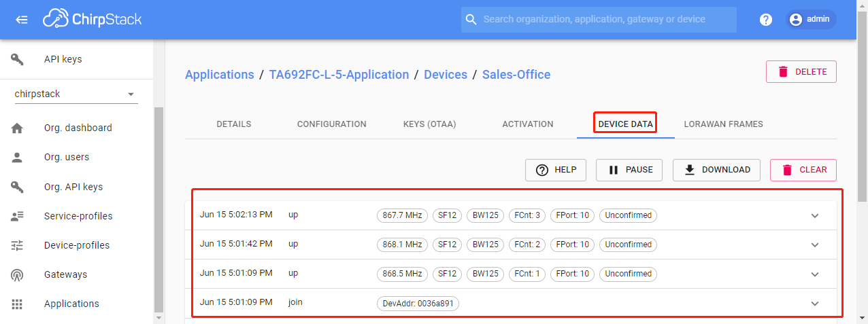
Task: Click the Gateways antenna icon
Action: tap(18, 274)
